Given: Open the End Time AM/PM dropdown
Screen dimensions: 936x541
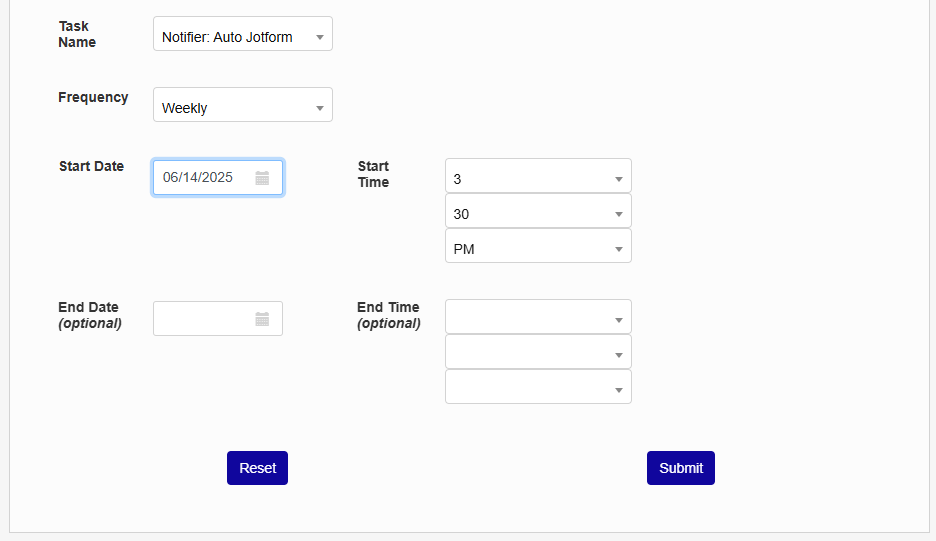Looking at the screenshot, I should 538,386.
